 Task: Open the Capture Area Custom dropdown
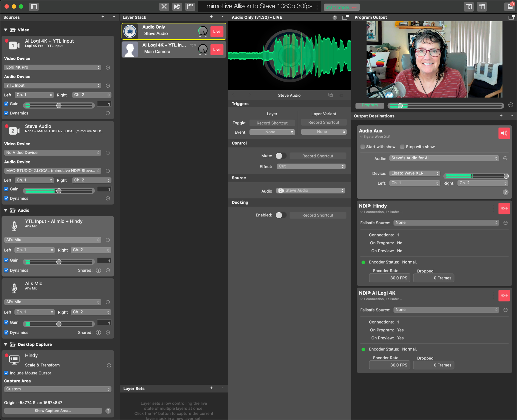point(58,389)
